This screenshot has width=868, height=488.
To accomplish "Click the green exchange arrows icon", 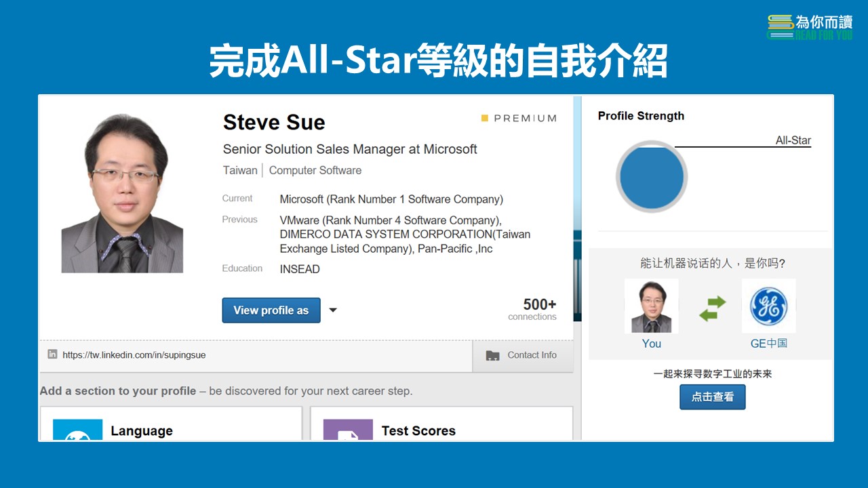I will [x=713, y=308].
